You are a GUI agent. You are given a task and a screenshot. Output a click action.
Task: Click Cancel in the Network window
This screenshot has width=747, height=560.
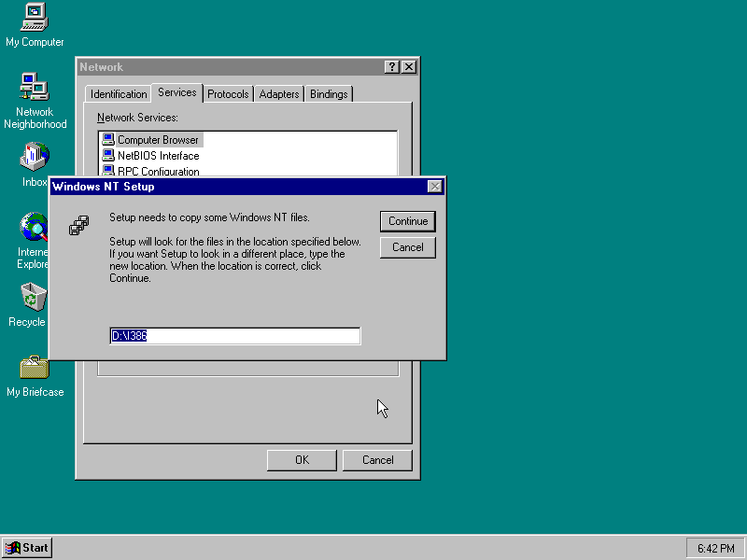[377, 460]
